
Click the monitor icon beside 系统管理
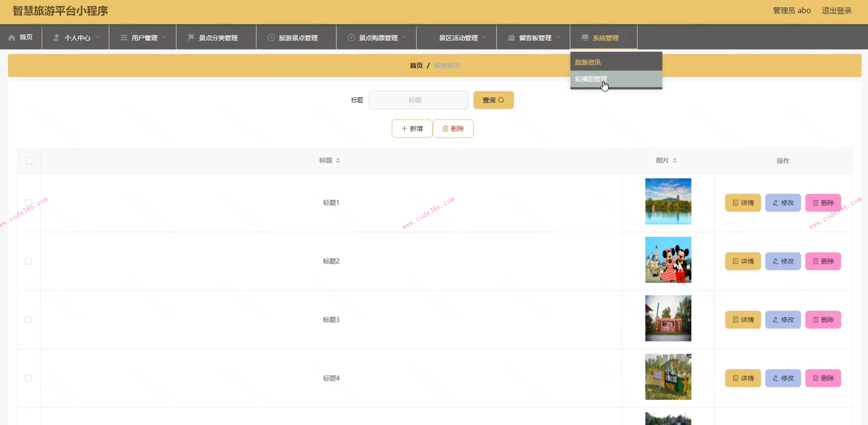585,37
